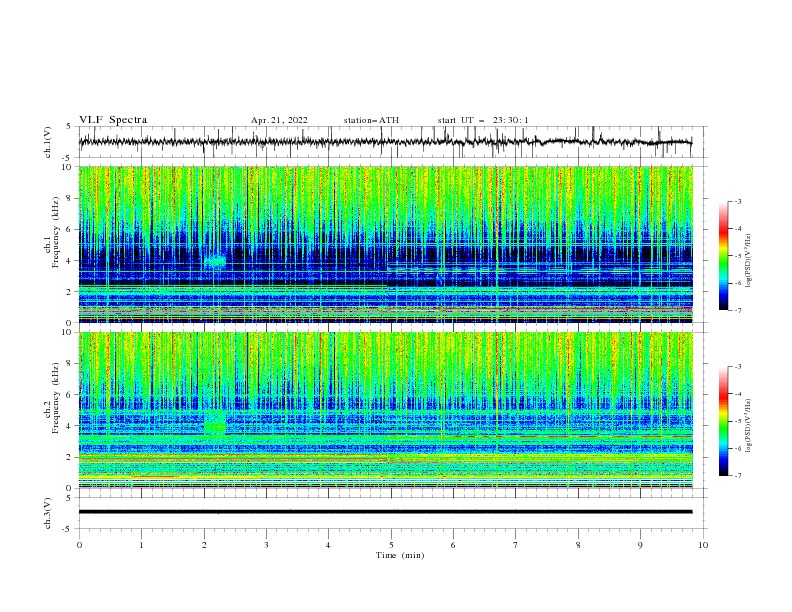The image size is (792, 612).
Task: Click the "-6" label on ch.2 colorbar
Action: (738, 448)
